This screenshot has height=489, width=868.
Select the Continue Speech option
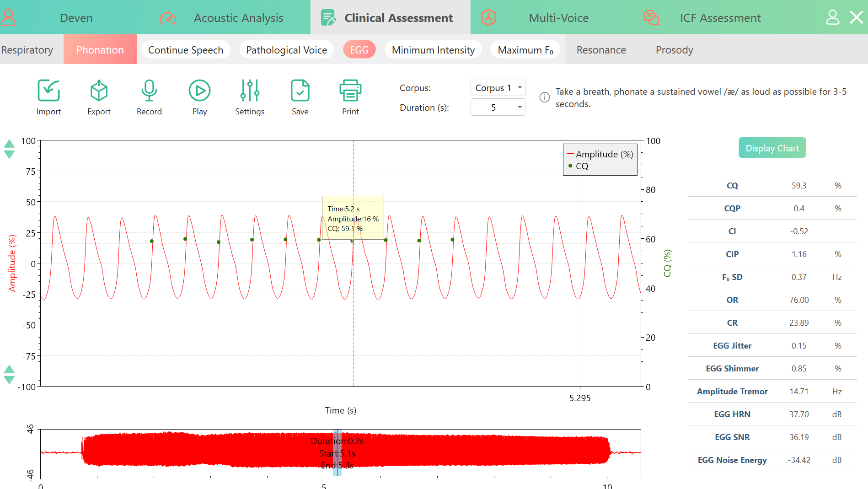185,50
